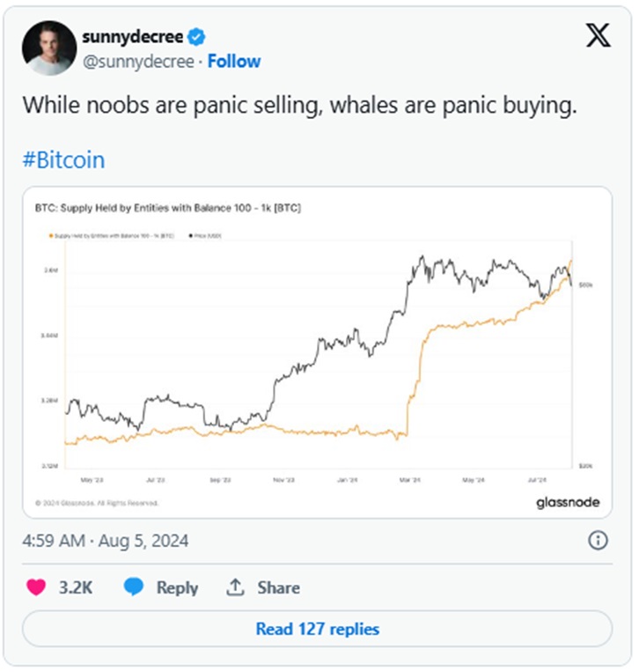This screenshot has height=672, width=639.
Task: Click the black price legend dot
Action: tap(191, 236)
